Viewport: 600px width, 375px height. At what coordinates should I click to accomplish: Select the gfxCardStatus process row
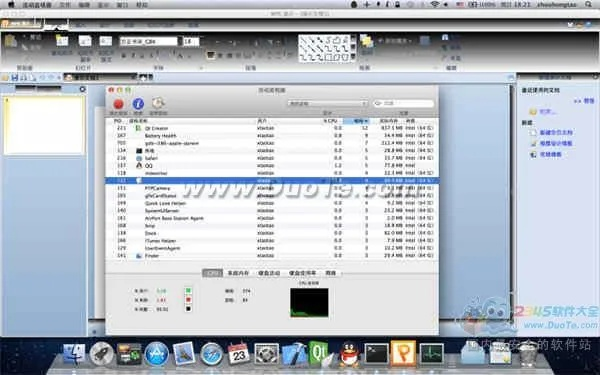tap(272, 196)
